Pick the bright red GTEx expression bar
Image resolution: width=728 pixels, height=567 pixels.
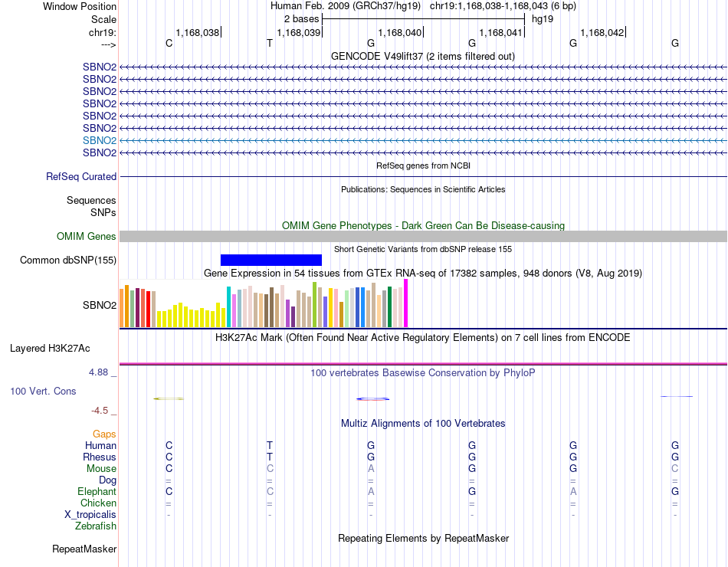(x=148, y=309)
